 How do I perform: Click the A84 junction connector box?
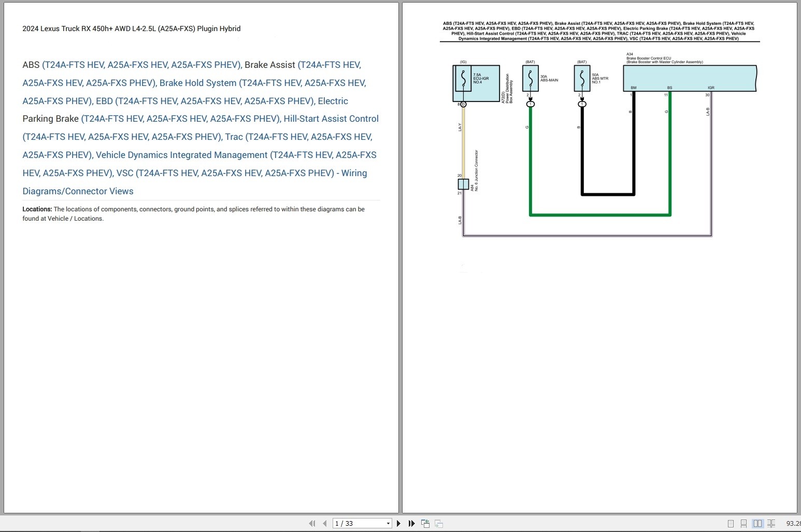[463, 184]
